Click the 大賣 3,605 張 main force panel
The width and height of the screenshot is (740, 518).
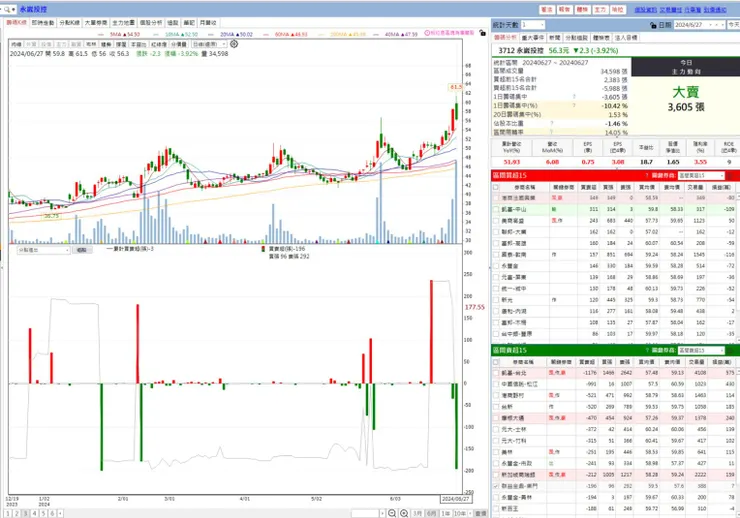(x=686, y=100)
